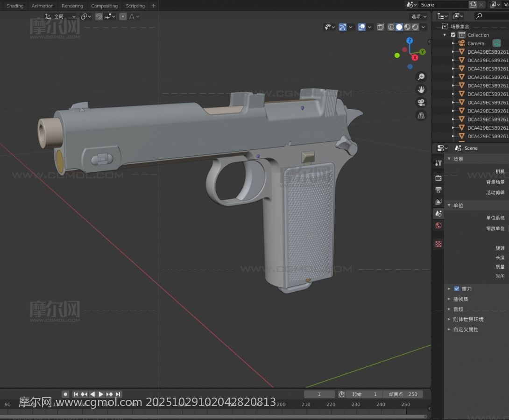Image resolution: width=509 pixels, height=420 pixels.
Task: Click the zoom magnifier icon in viewport
Action: pos(421,77)
